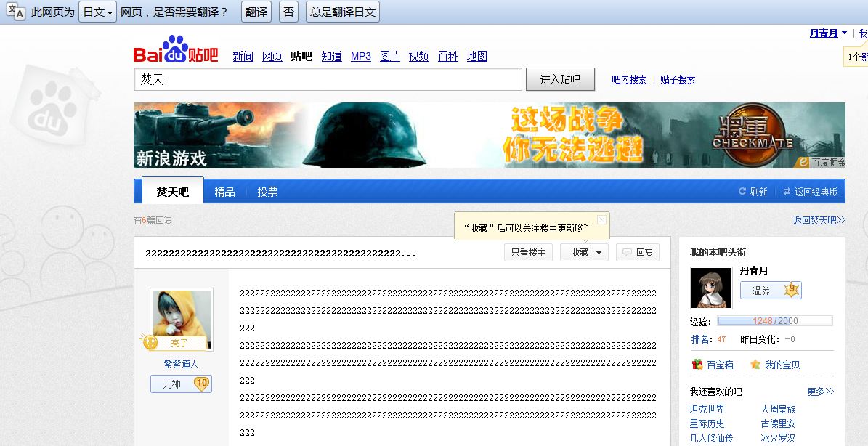The height and width of the screenshot is (446, 868).
Task: Open the 丹青月 user dropdown
Action: [x=828, y=33]
